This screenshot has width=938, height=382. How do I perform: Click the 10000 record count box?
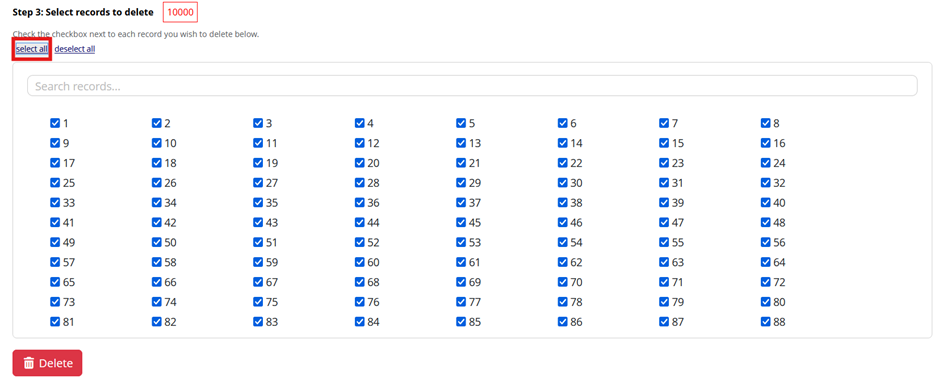click(180, 12)
